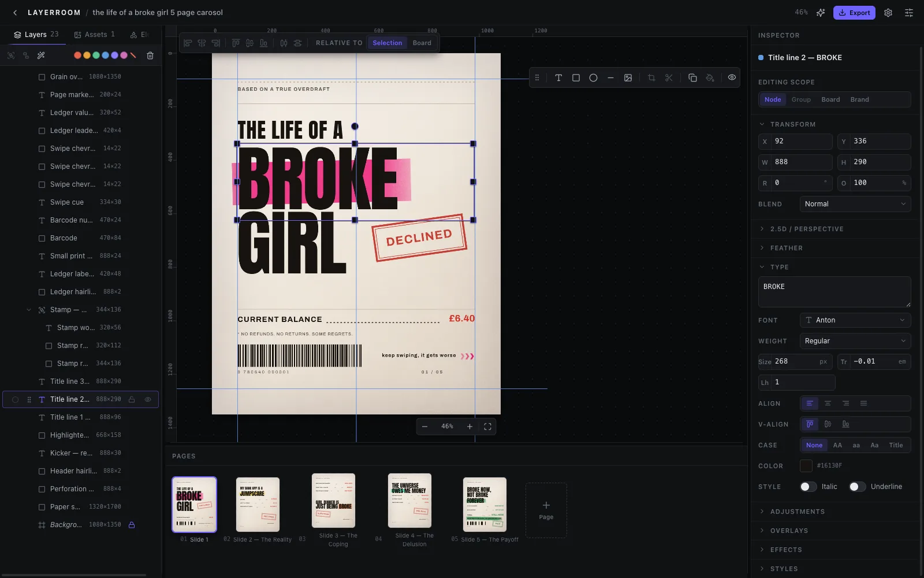Switch to the Assets tab

95,35
